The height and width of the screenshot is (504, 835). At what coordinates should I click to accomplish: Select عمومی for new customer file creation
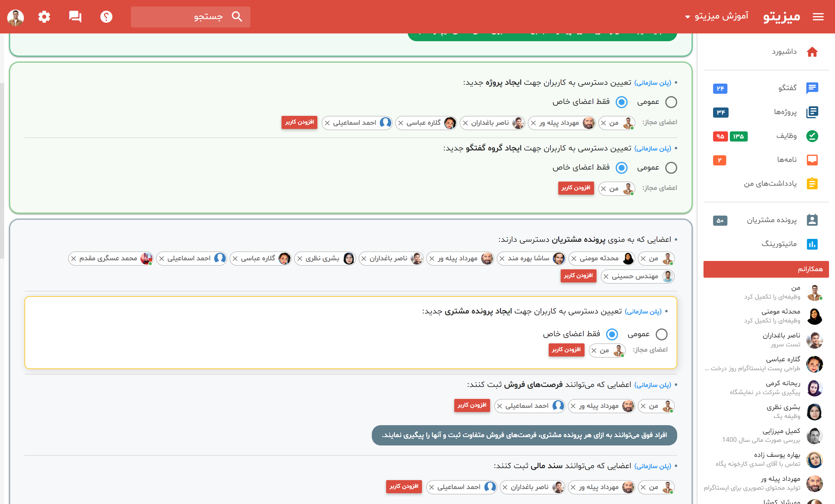click(x=661, y=334)
